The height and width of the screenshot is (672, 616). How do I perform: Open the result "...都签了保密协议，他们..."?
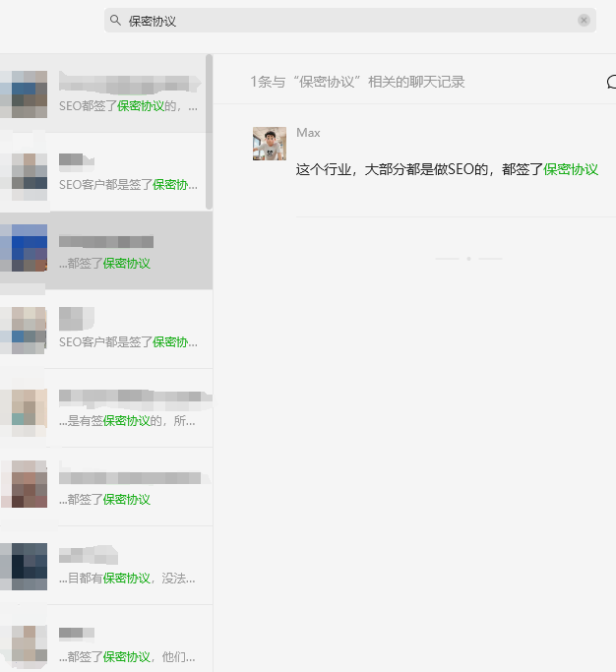coord(106,640)
